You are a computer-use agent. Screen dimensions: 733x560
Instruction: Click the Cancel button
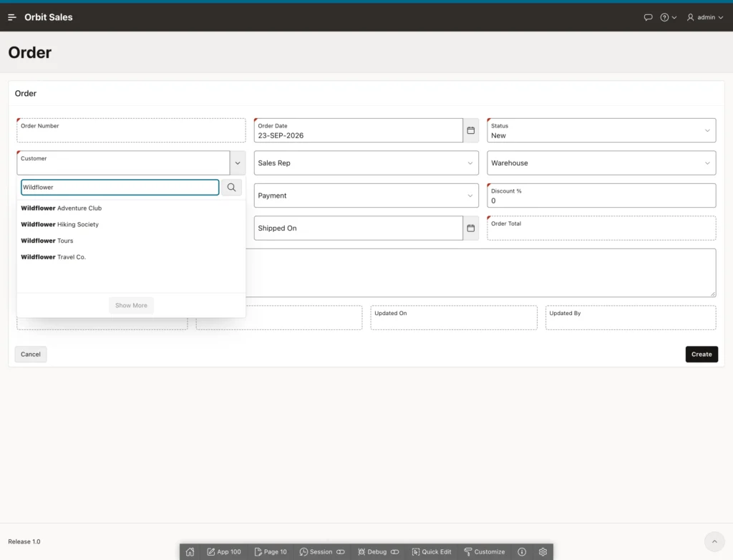click(x=30, y=354)
